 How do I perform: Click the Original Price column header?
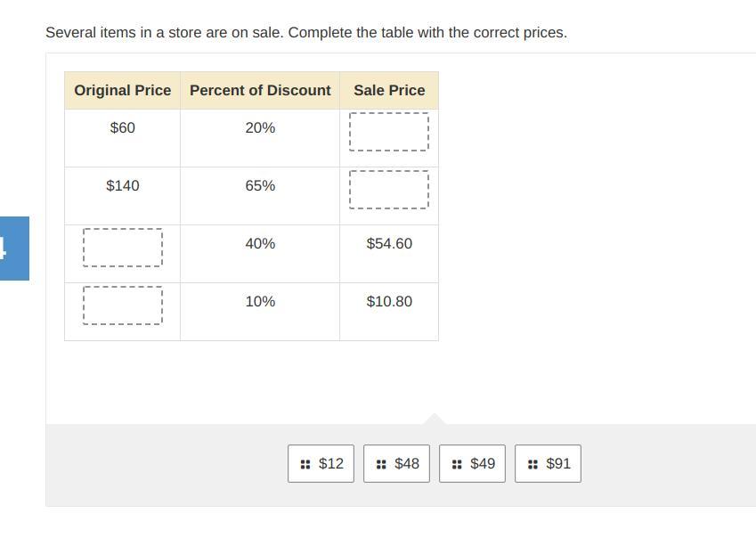[123, 90]
